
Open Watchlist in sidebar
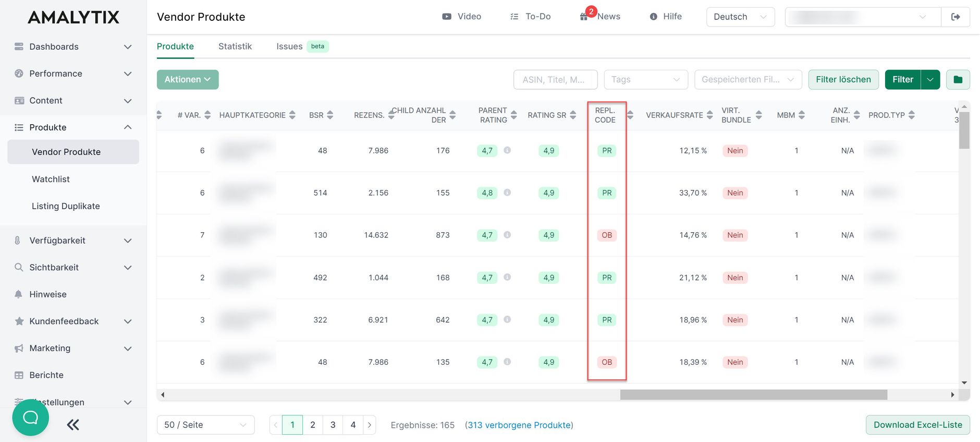tap(51, 179)
